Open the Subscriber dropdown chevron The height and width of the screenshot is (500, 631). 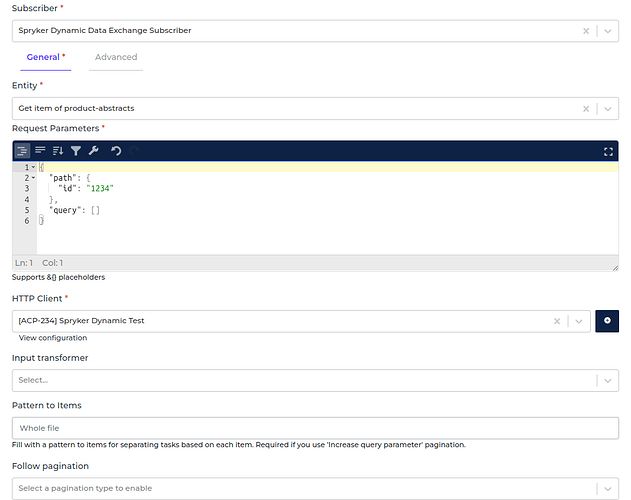[608, 31]
